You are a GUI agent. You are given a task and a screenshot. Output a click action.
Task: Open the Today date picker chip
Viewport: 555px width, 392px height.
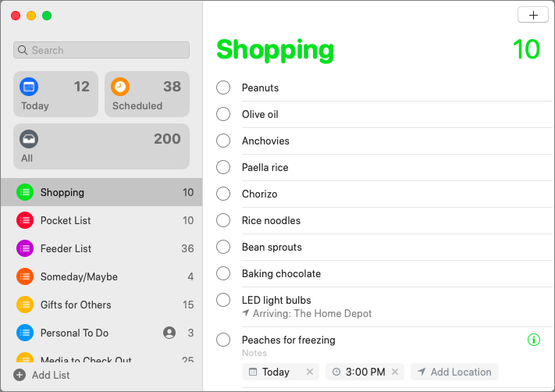[275, 372]
